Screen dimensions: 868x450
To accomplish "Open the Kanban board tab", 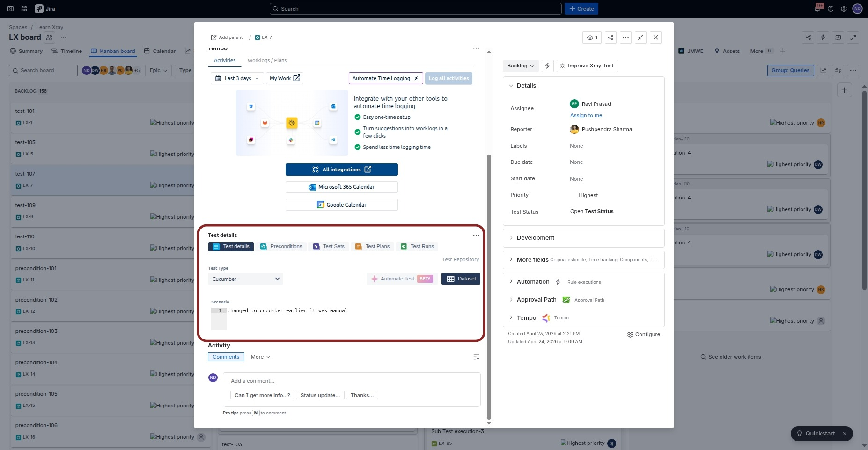I will pos(113,51).
